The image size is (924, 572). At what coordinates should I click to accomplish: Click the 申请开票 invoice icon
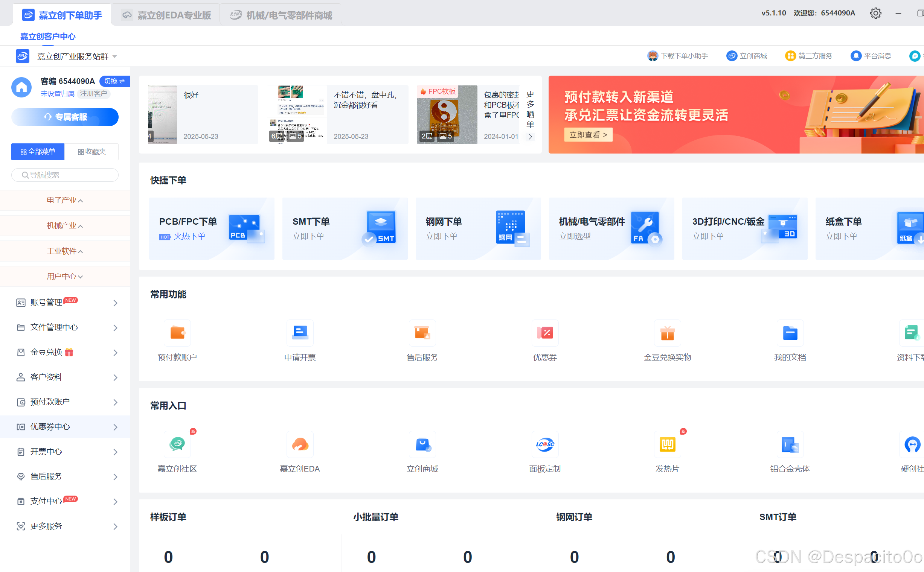300,333
